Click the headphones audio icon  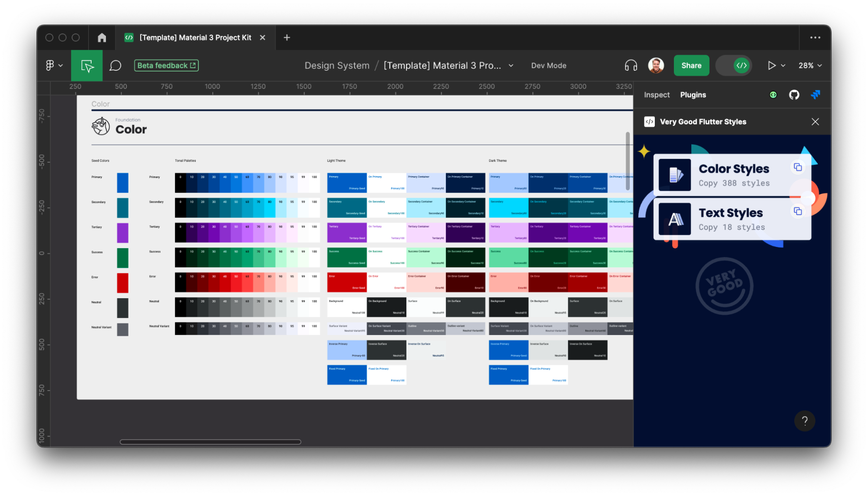tap(630, 66)
